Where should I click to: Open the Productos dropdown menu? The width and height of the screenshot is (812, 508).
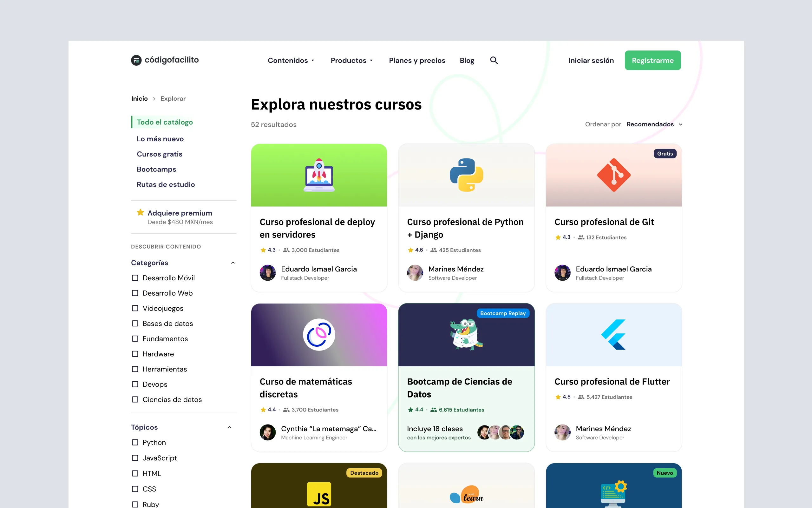tap(351, 60)
